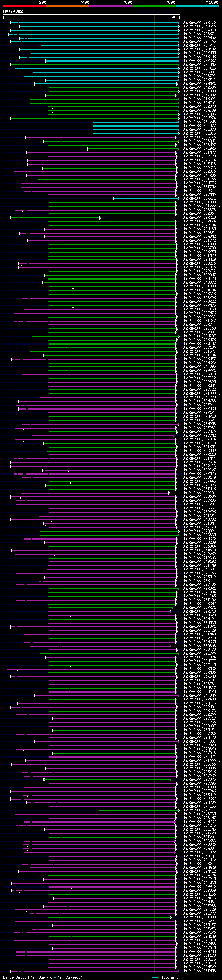This screenshot has width=222, height=980.
Task: Select the UniRef100_C1KA92 label
Action: [199, 99]
